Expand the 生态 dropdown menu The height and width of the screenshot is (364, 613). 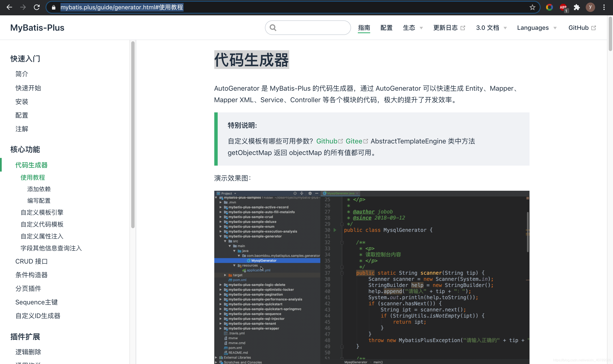click(413, 28)
